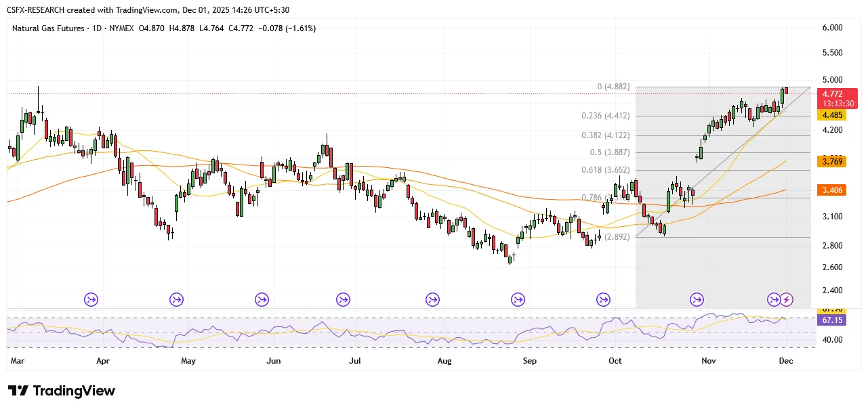Select the orange 3.406 moving average label
The height and width of the screenshot is (411, 868).
tap(839, 191)
